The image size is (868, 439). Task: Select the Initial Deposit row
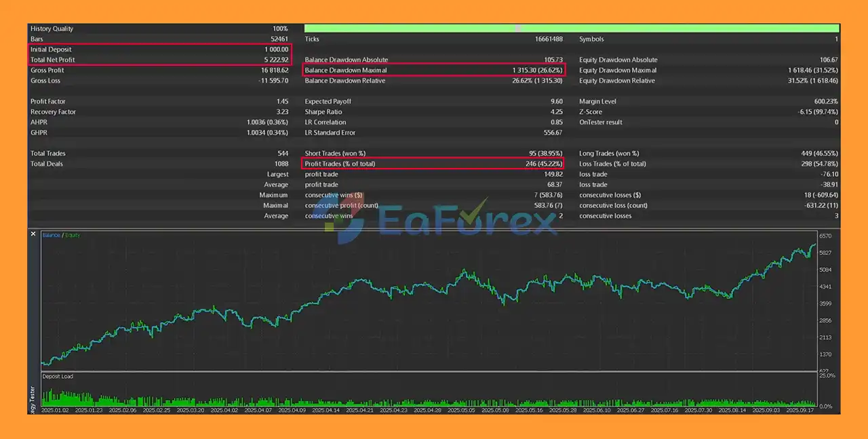click(x=160, y=49)
